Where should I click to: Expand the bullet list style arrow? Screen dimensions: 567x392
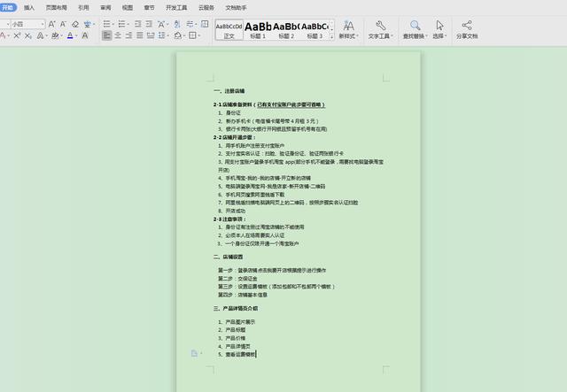click(113, 25)
